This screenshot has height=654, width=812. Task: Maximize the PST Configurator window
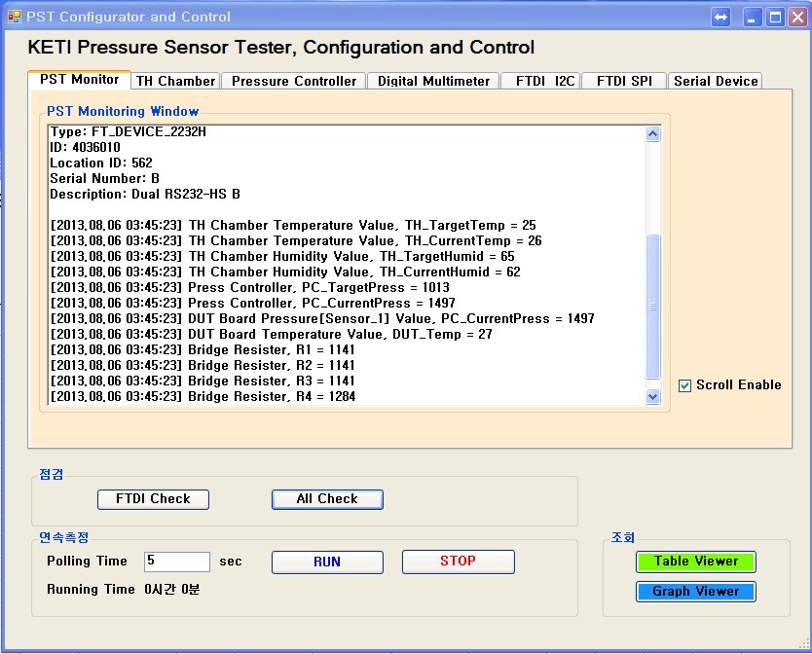(775, 18)
